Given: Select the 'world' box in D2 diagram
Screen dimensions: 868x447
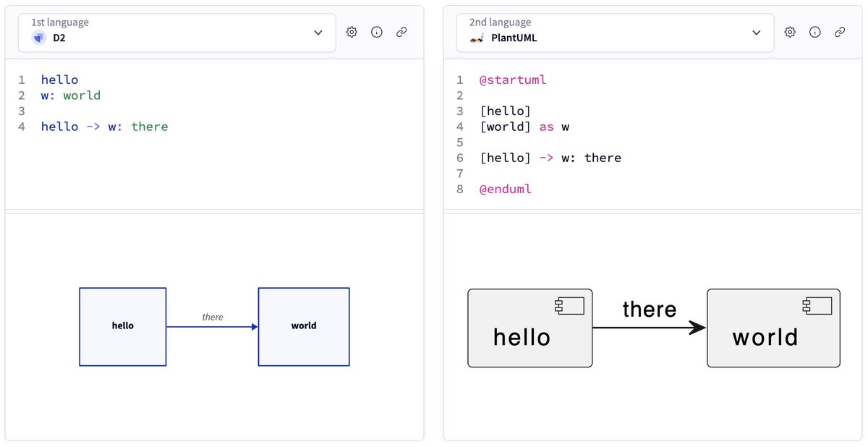Looking at the screenshot, I should [x=304, y=326].
